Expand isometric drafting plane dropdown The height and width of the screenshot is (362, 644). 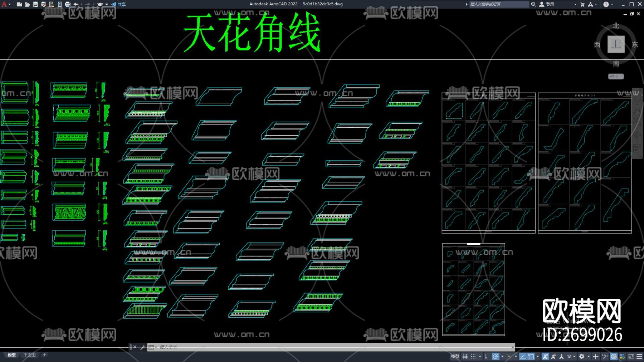click(x=516, y=356)
